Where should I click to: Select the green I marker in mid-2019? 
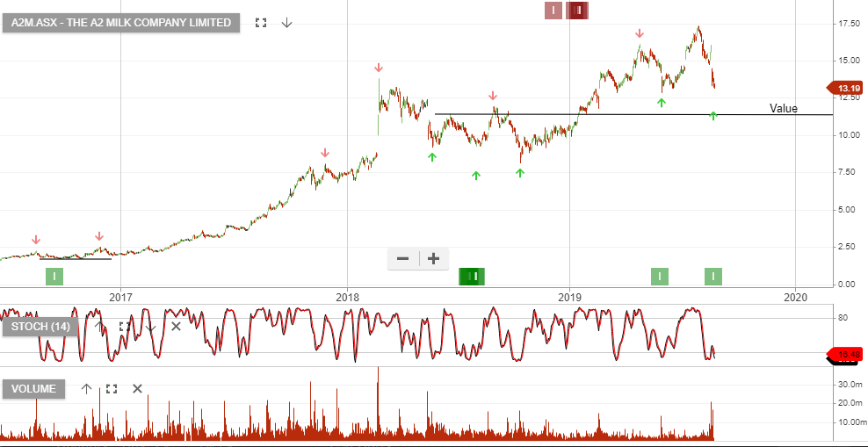pos(659,276)
